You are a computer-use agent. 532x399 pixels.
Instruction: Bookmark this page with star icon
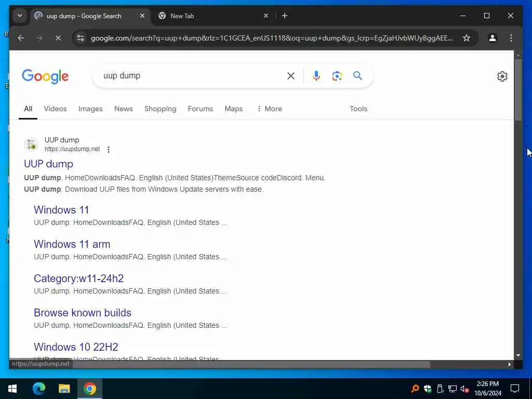click(x=467, y=38)
